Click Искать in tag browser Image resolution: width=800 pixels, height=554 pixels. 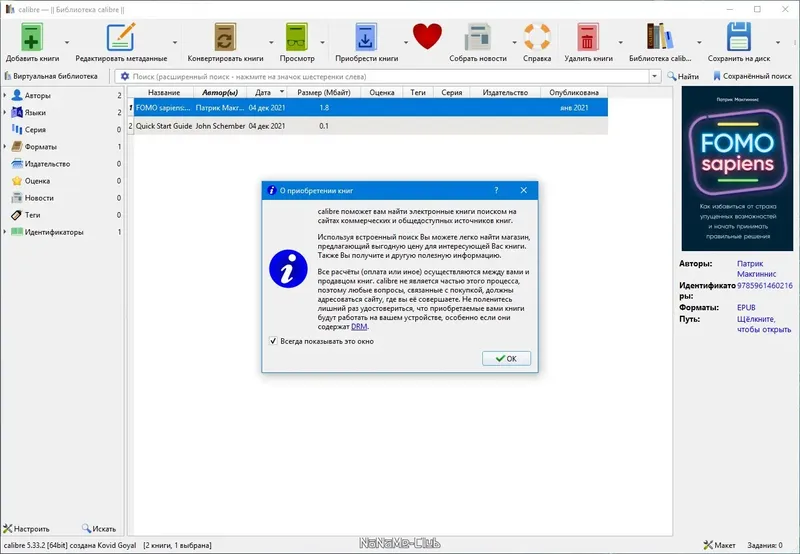(99, 529)
